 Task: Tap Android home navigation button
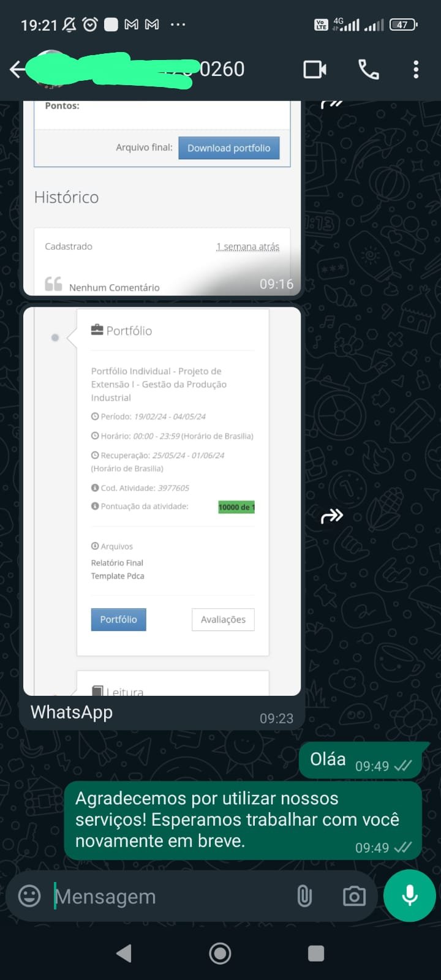click(220, 953)
